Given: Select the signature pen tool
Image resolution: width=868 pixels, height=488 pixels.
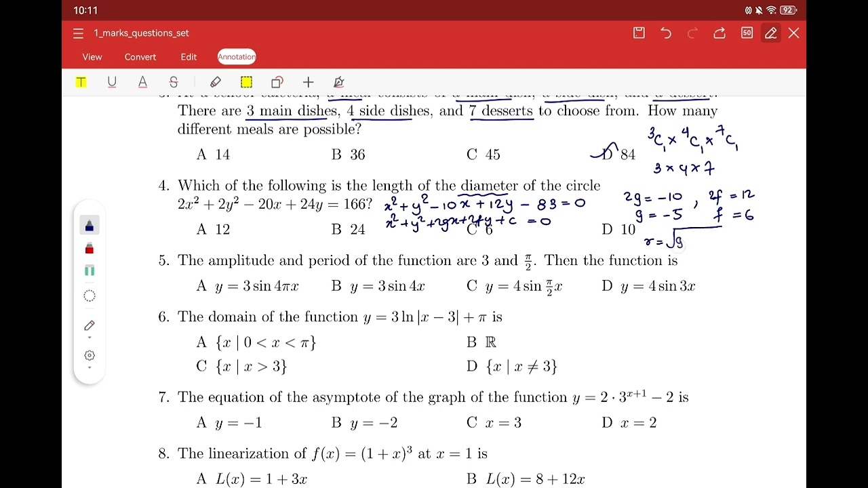Looking at the screenshot, I should pos(339,82).
